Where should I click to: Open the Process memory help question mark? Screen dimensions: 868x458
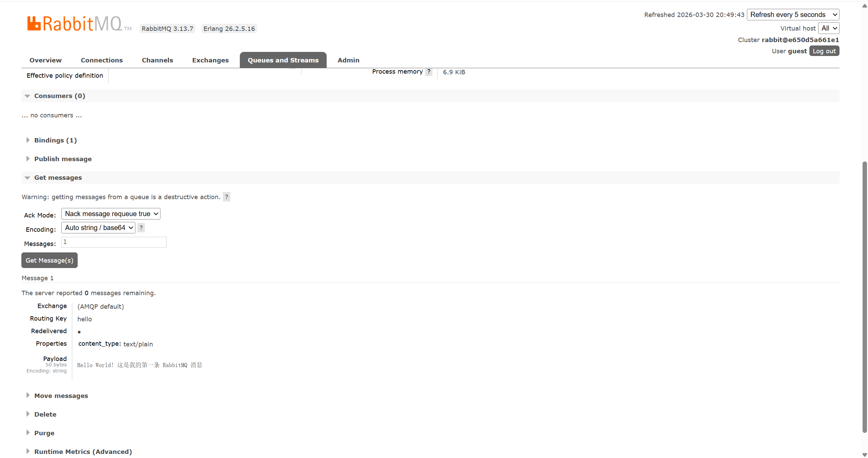(x=429, y=72)
